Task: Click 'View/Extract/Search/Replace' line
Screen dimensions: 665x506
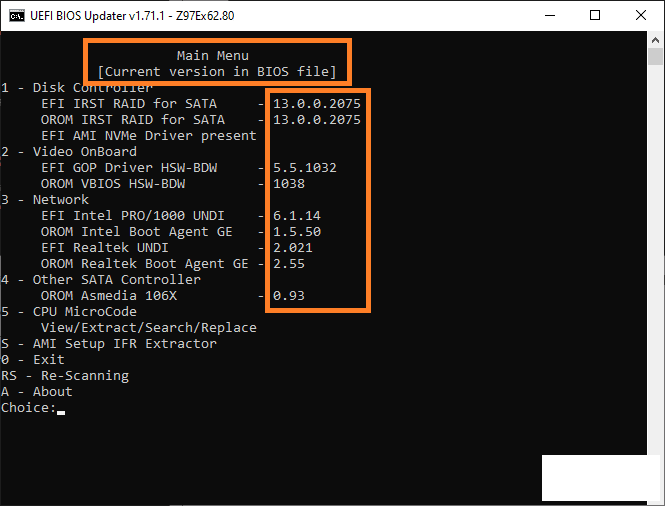Action: click(x=149, y=327)
